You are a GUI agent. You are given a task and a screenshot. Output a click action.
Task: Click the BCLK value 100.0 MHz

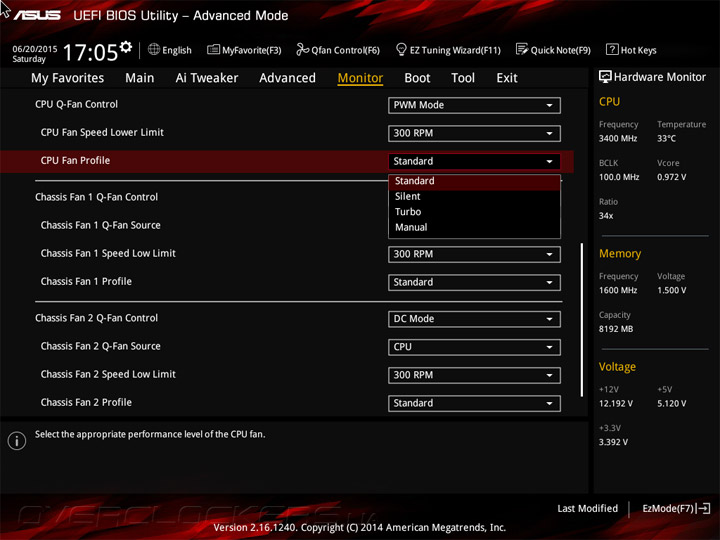click(619, 177)
